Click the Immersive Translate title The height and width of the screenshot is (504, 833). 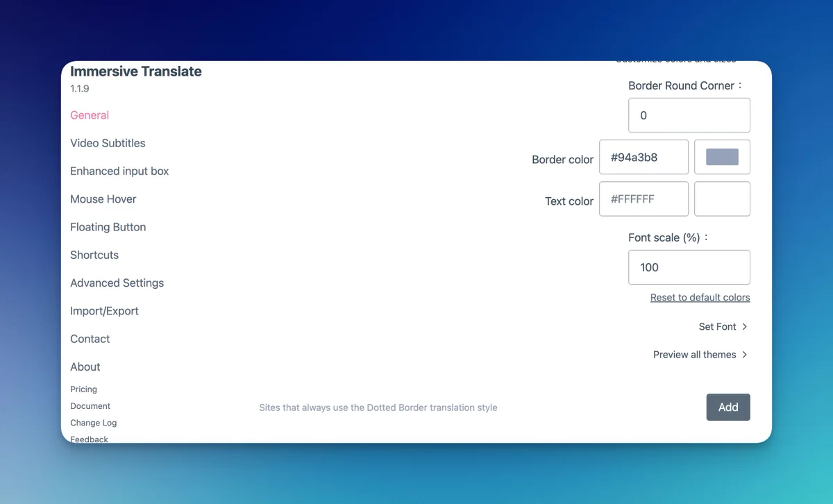click(x=136, y=72)
